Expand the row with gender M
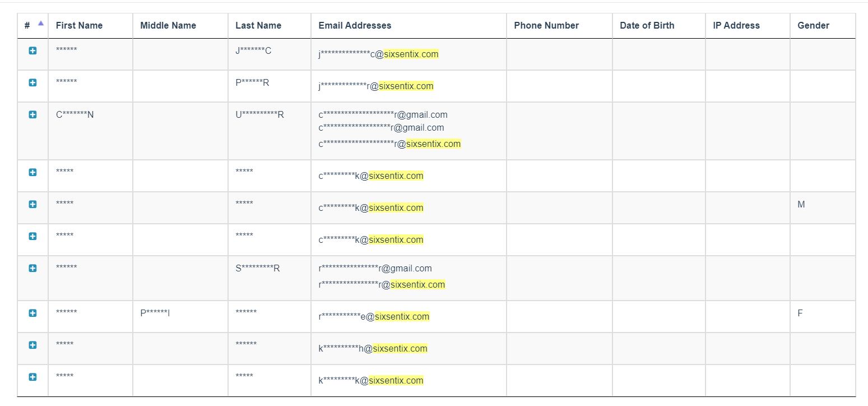 point(33,204)
